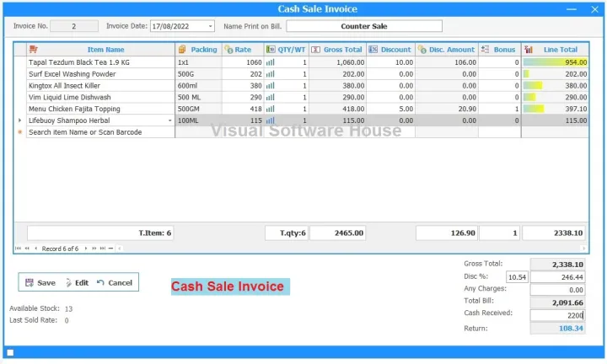The height and width of the screenshot is (364, 607).
Task: Delete current record with minus button
Action: [110, 249]
